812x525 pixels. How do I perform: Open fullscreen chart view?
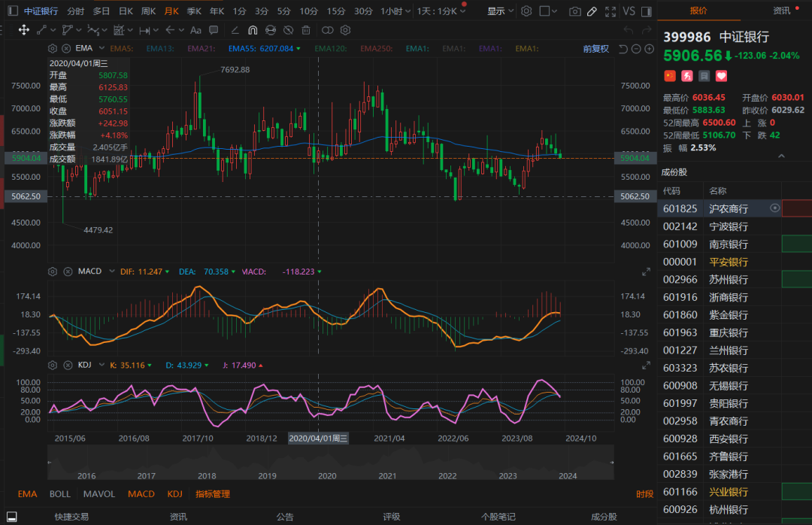pyautogui.click(x=611, y=11)
